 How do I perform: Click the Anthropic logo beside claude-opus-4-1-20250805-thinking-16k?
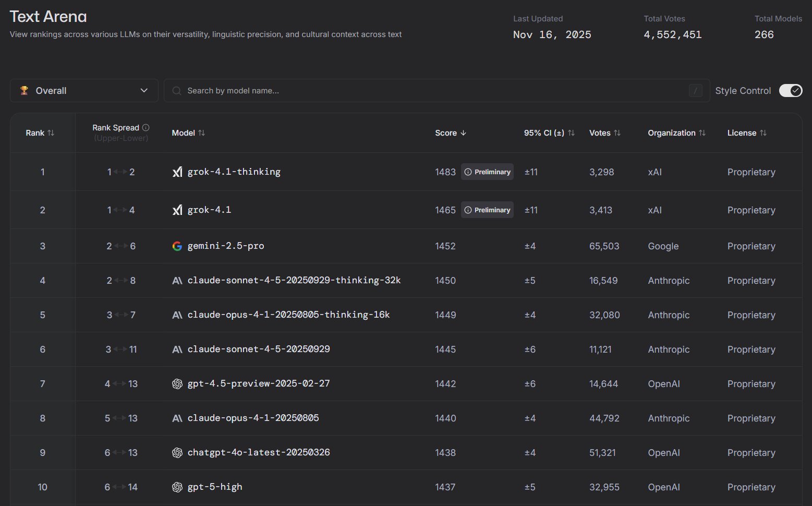pos(177,315)
